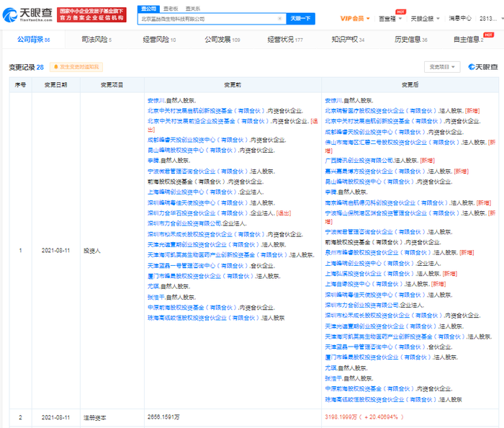This screenshot has height=428, width=504.
Task: Click the 天眼一下 search button
Action: point(300,19)
